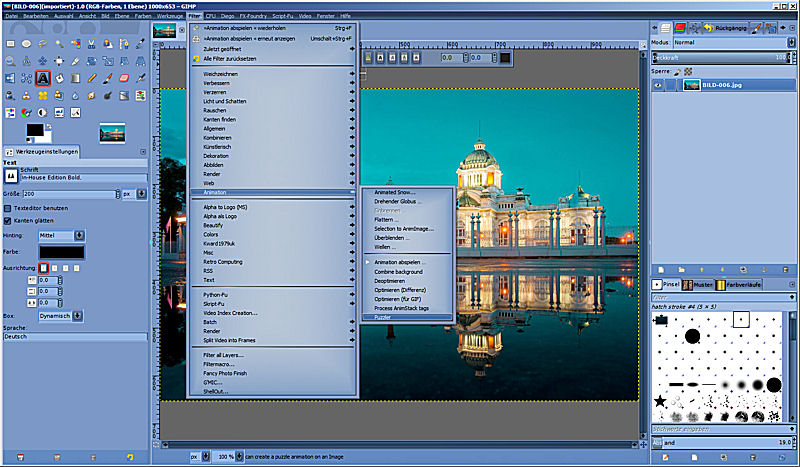Select the Pencil tool
The height and width of the screenshot is (467, 800).
[92, 78]
